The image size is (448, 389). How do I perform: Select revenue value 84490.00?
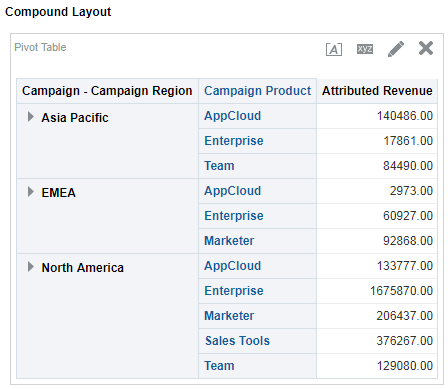tap(408, 166)
